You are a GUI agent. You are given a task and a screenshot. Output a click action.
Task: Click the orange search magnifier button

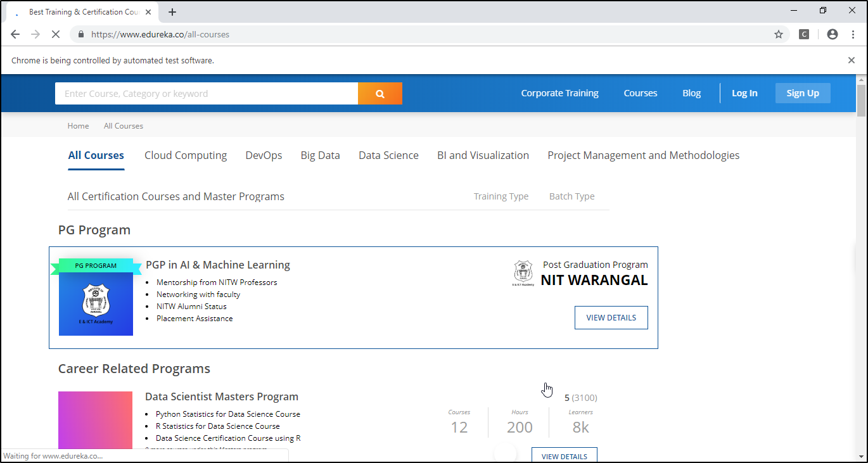tap(380, 94)
